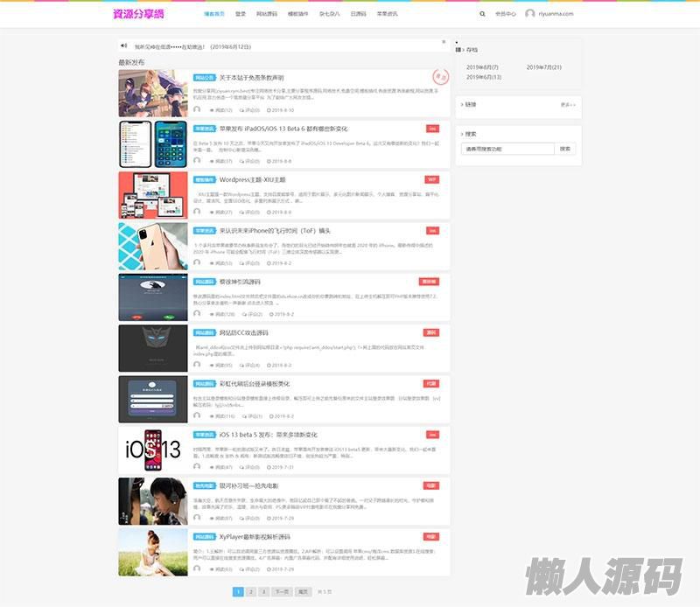This screenshot has width=700, height=607.
Task: Click the 更多>> link in links panel
Action: coord(568,104)
